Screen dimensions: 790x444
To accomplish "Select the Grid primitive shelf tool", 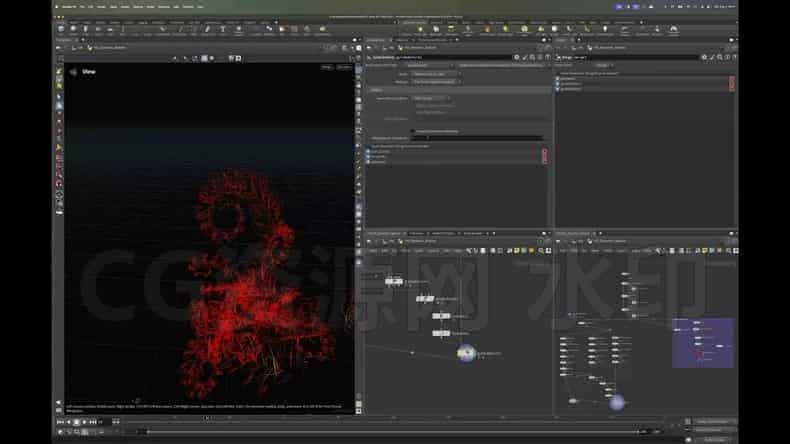I will pyautogui.click(x=110, y=30).
